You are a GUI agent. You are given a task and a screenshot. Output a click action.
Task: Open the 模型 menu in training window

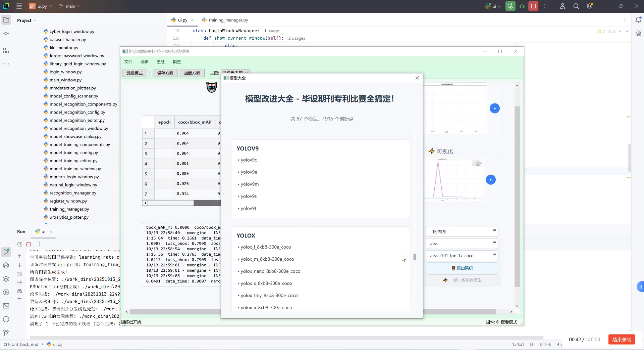pyautogui.click(x=177, y=61)
